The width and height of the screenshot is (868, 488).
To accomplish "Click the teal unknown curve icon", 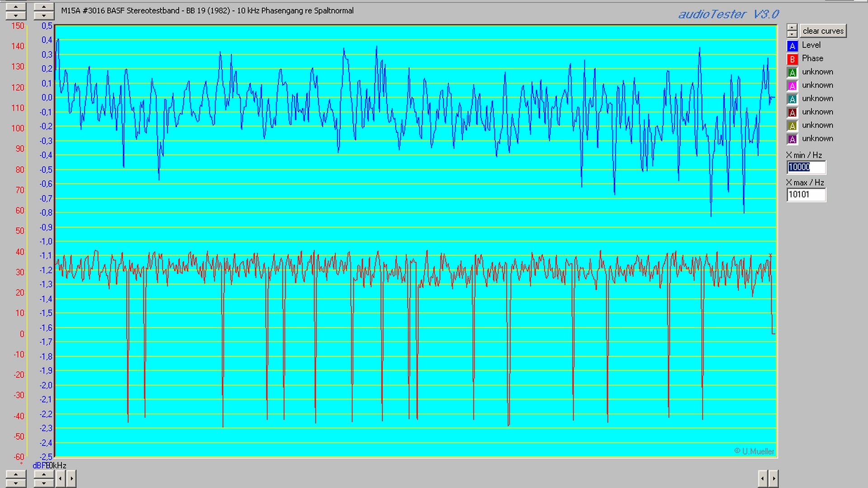I will [792, 99].
